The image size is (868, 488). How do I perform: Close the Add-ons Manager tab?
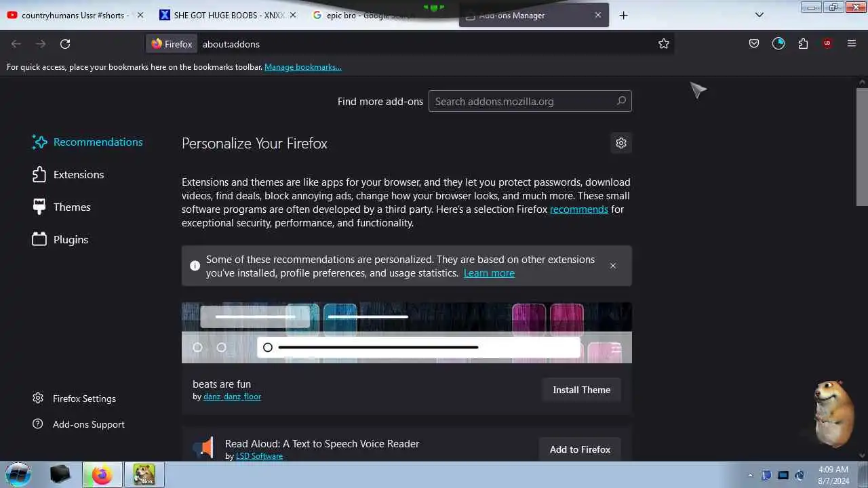(x=598, y=15)
